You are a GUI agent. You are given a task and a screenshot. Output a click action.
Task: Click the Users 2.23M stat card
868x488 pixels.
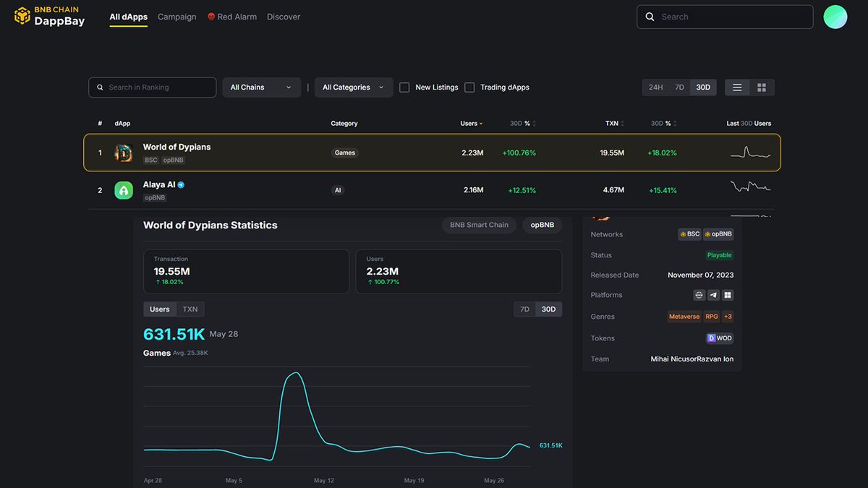(459, 272)
